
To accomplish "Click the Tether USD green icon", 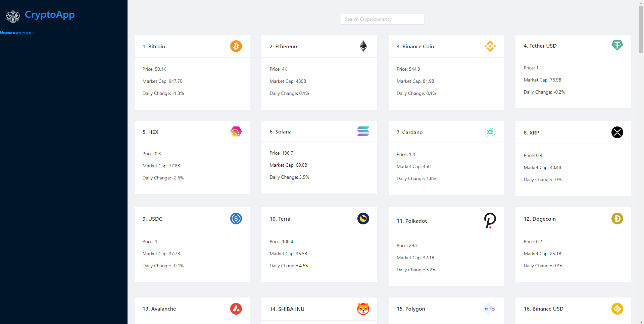I will point(617,45).
